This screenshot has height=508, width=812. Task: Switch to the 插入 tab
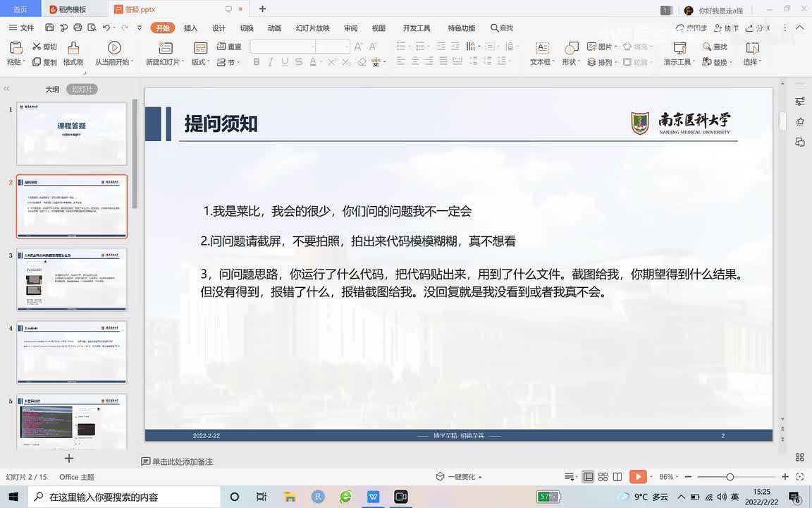[x=190, y=28]
